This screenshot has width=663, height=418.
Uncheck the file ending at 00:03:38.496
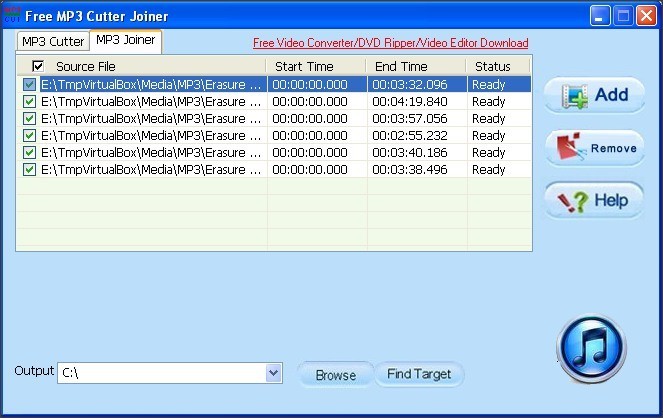pos(29,169)
